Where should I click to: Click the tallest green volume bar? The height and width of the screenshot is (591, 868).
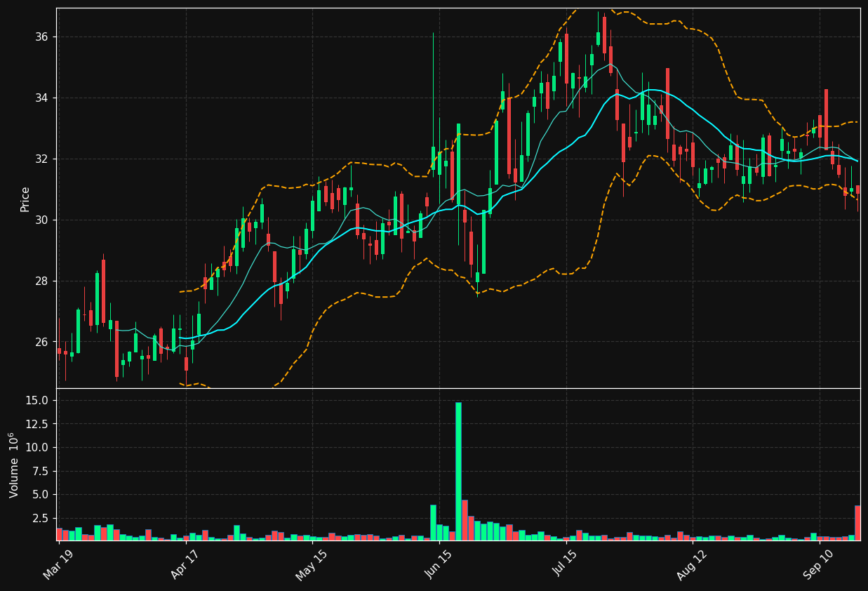[x=458, y=471]
